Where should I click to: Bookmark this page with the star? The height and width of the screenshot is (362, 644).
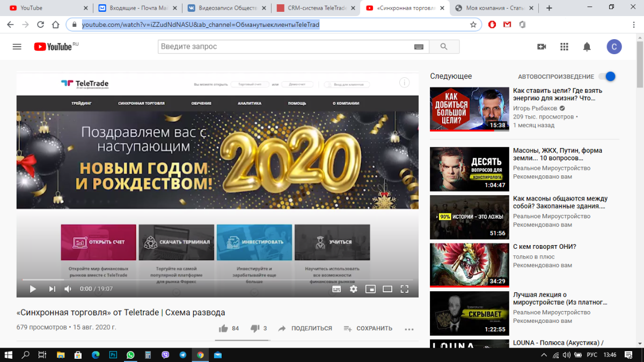(x=473, y=25)
